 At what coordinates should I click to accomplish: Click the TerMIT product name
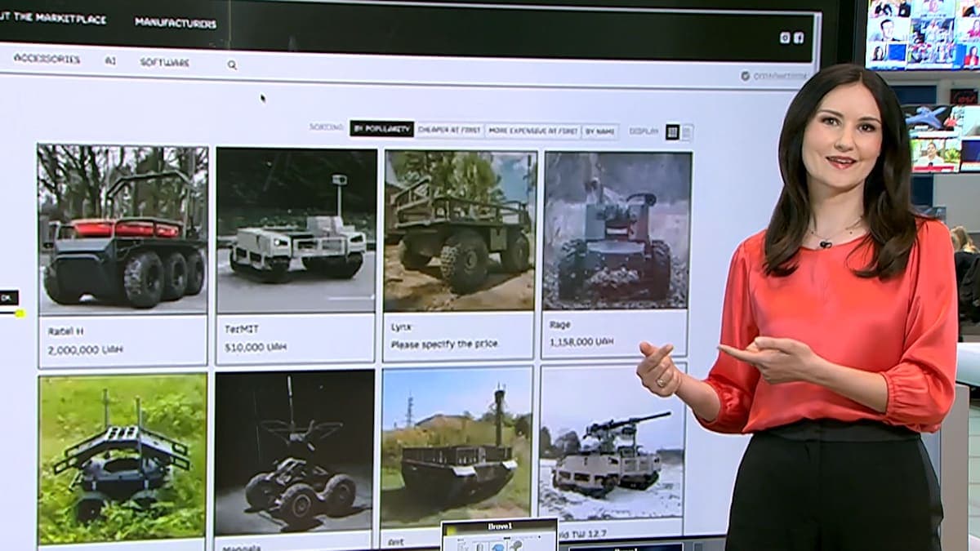coord(242,330)
